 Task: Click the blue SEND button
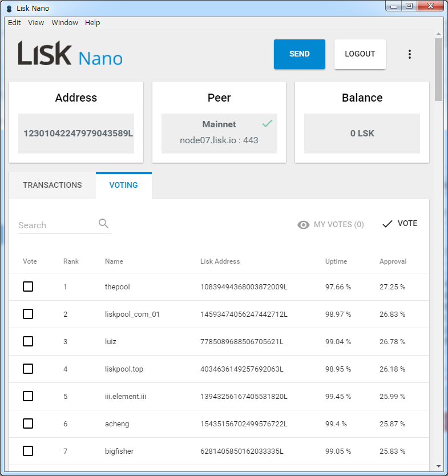point(299,54)
